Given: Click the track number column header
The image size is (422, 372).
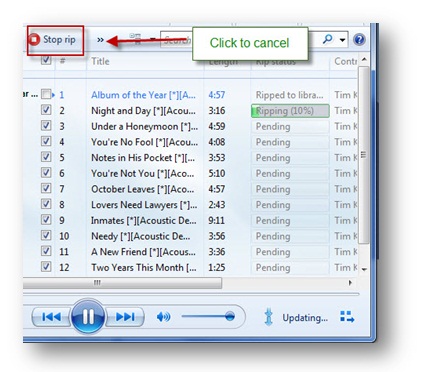Looking at the screenshot, I should click(x=62, y=61).
